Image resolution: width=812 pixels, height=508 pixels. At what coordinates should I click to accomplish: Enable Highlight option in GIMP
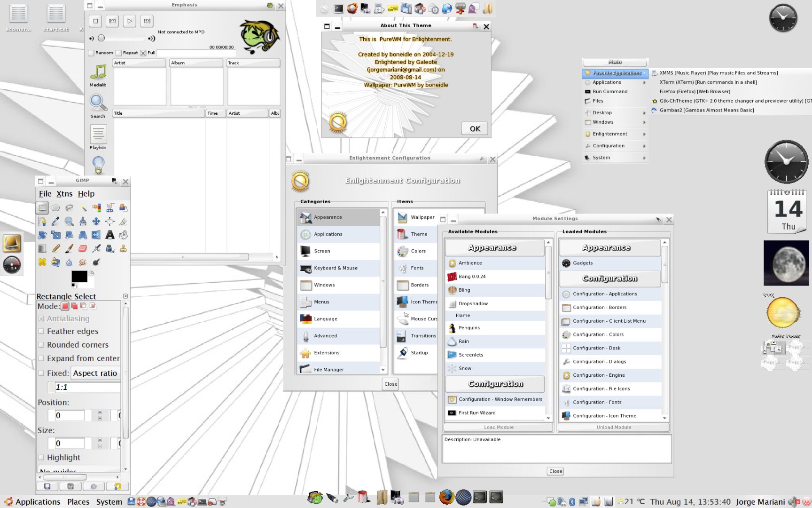(x=41, y=457)
